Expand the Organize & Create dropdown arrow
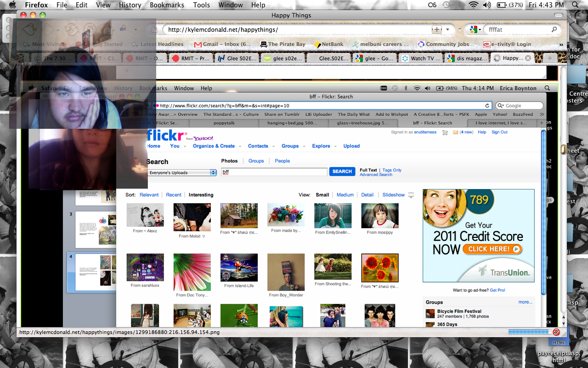 [239, 146]
